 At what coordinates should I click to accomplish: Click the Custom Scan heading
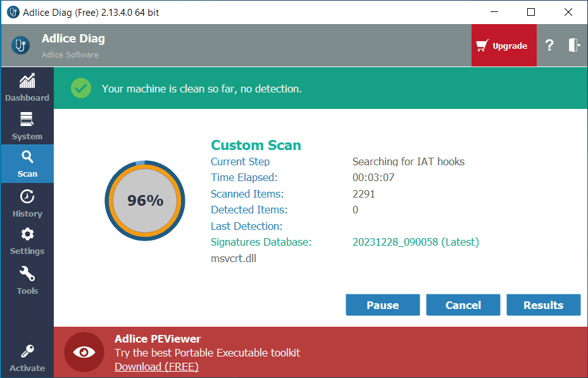(x=256, y=145)
